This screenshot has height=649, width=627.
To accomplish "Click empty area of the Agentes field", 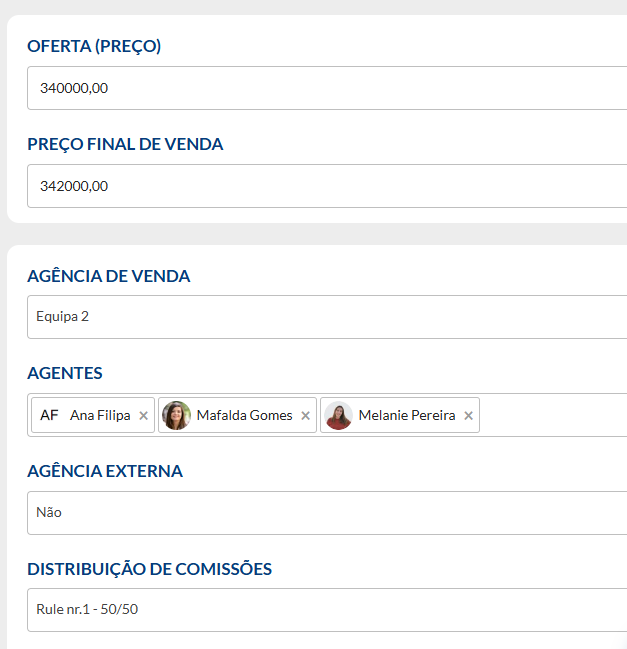I will pyautogui.click(x=553, y=415).
